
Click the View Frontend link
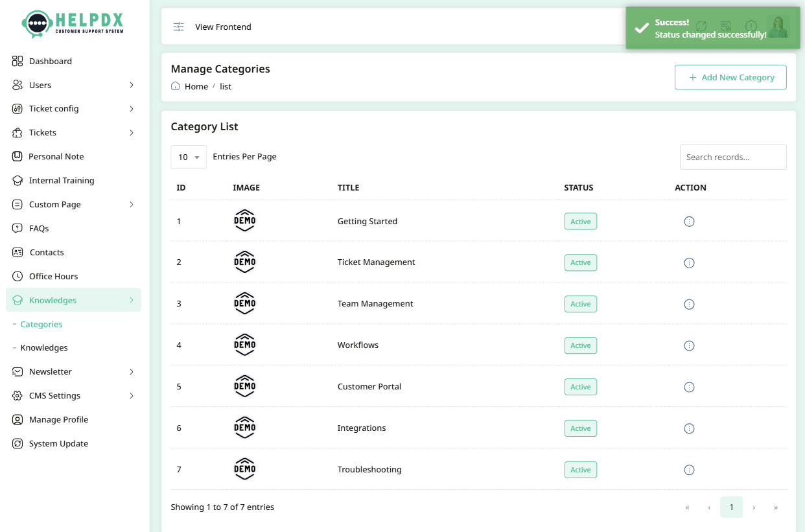pos(223,27)
